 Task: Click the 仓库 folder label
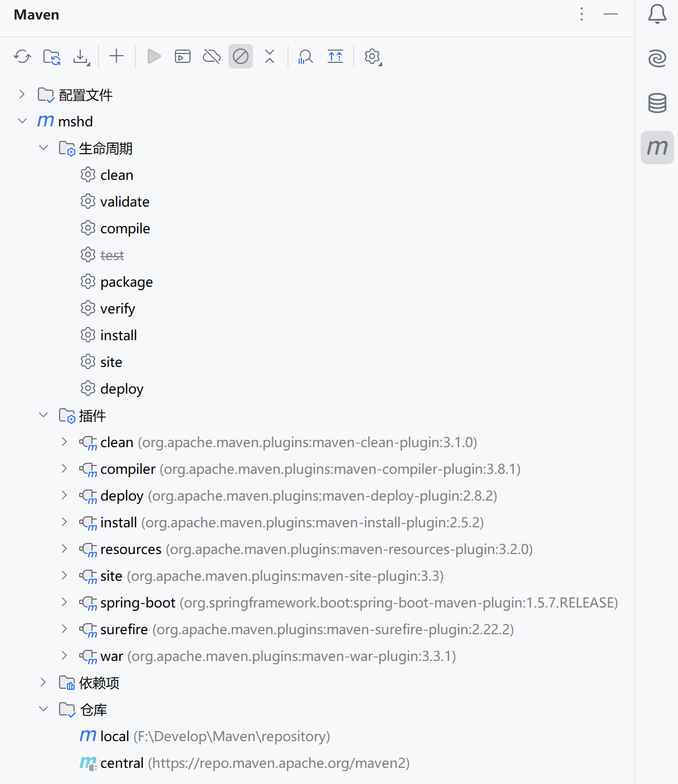[x=94, y=710]
